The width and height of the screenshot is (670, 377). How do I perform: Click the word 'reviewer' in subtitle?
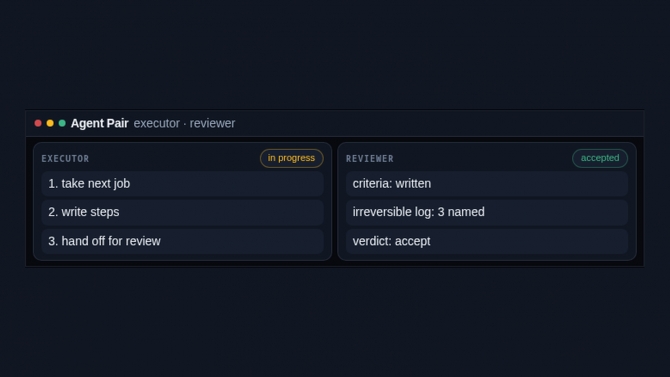pyautogui.click(x=212, y=123)
